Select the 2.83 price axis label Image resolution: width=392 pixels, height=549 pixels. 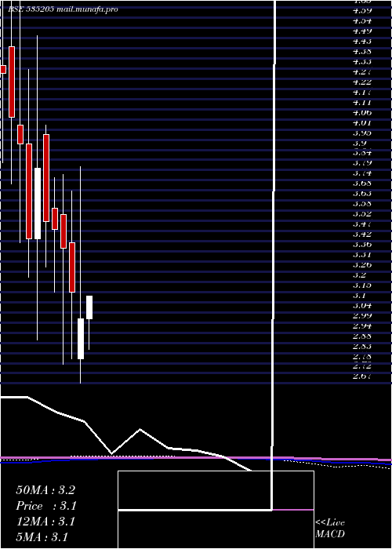(x=362, y=347)
